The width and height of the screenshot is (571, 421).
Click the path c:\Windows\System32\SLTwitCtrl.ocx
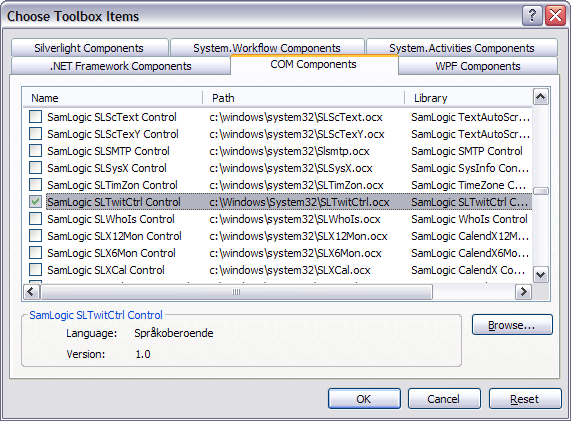coord(299,202)
